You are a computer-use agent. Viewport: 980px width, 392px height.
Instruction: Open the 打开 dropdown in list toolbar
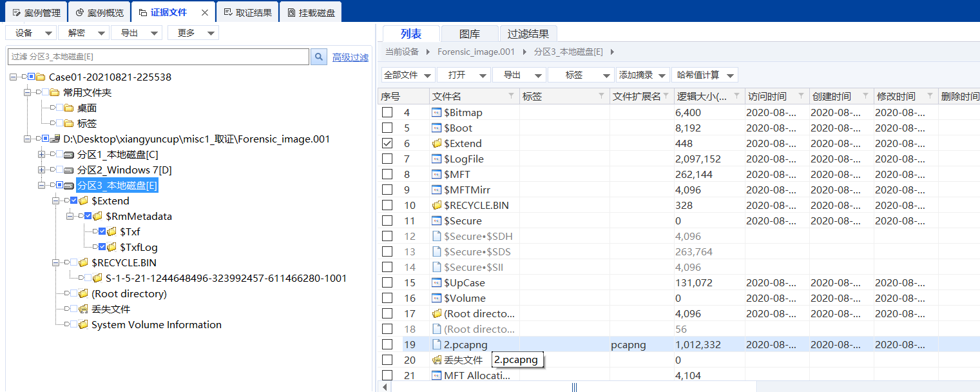point(464,75)
